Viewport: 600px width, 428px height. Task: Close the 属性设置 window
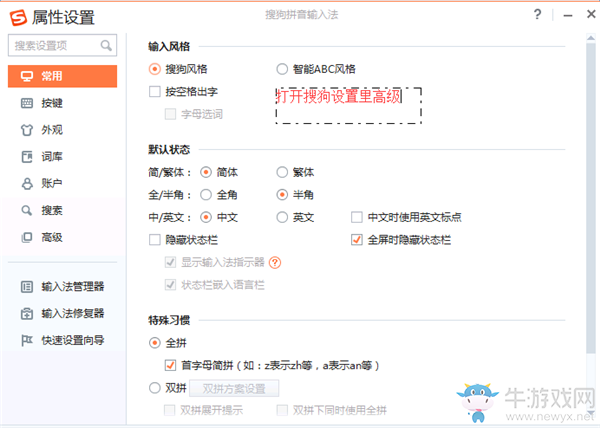[x=591, y=14]
